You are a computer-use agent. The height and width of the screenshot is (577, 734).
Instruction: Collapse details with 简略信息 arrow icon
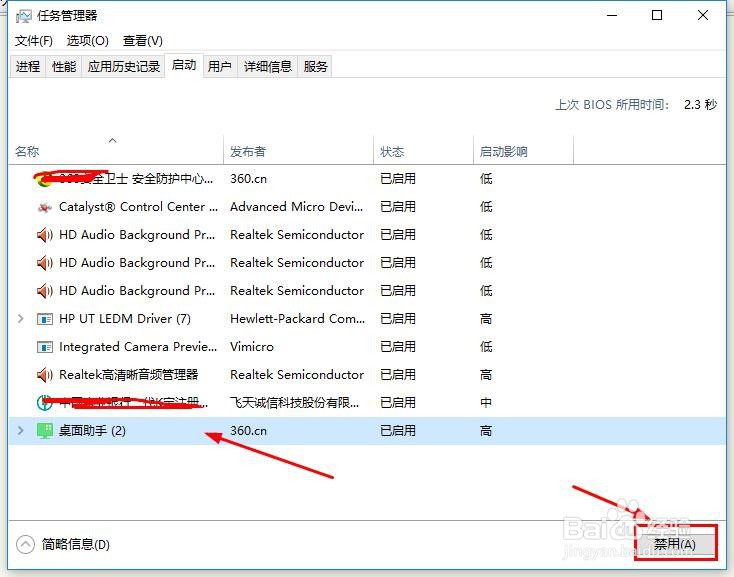click(25, 544)
